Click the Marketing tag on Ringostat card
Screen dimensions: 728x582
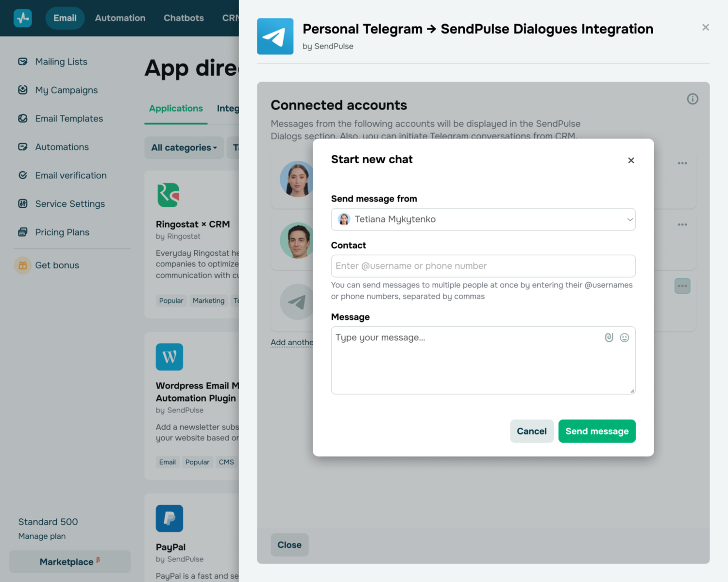click(208, 300)
